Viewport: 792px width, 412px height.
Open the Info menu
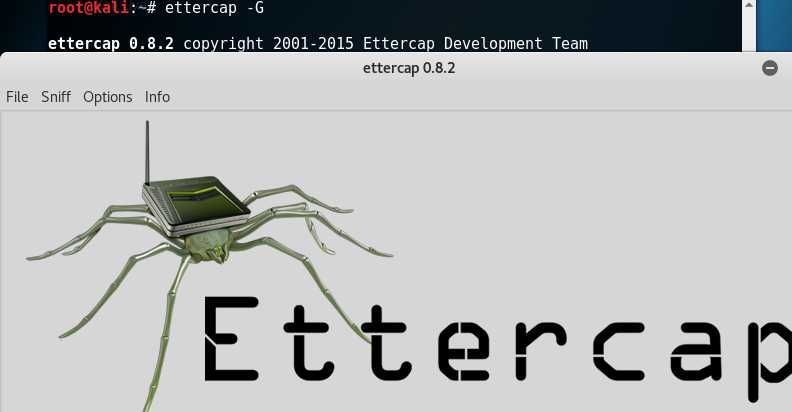[157, 96]
